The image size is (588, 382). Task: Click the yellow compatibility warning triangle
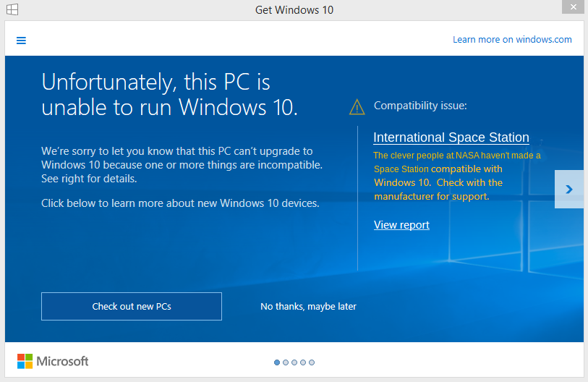(357, 107)
